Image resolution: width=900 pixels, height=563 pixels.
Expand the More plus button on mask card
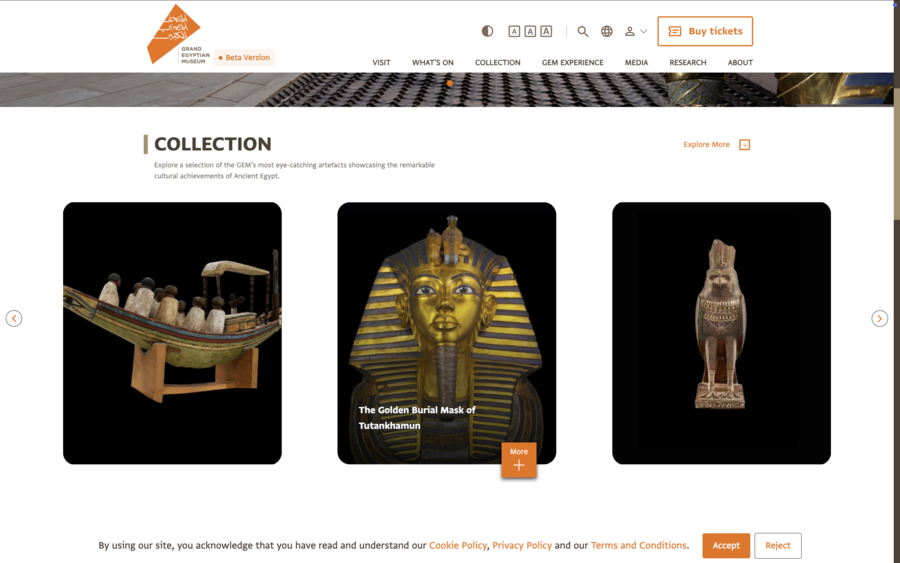(519, 460)
